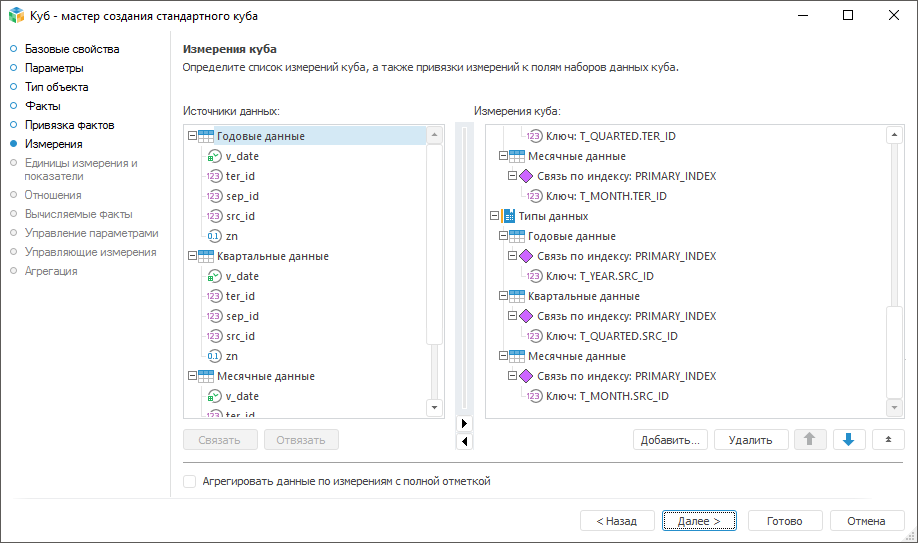Collapse the Типы данных dimension node
Screen dimensions: 918x543
pos(494,216)
